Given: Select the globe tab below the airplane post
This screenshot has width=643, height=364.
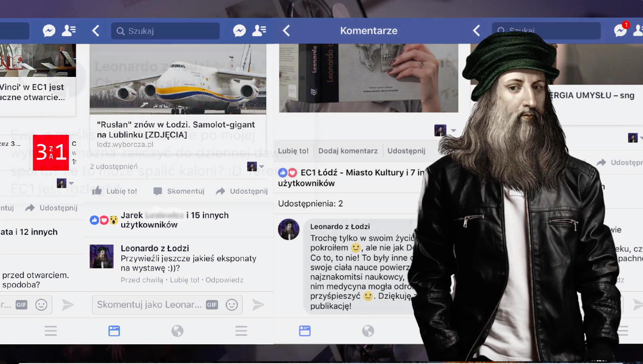Looking at the screenshot, I should point(177,331).
